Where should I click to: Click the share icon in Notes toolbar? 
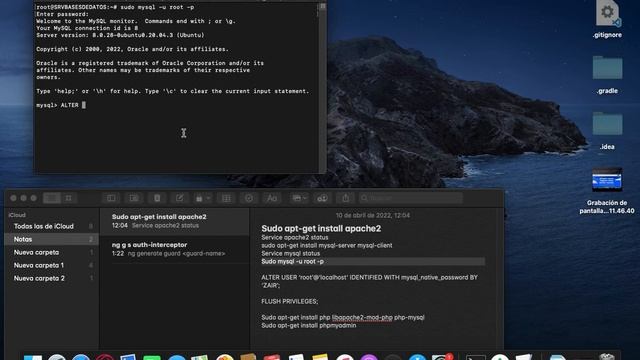tap(346, 198)
